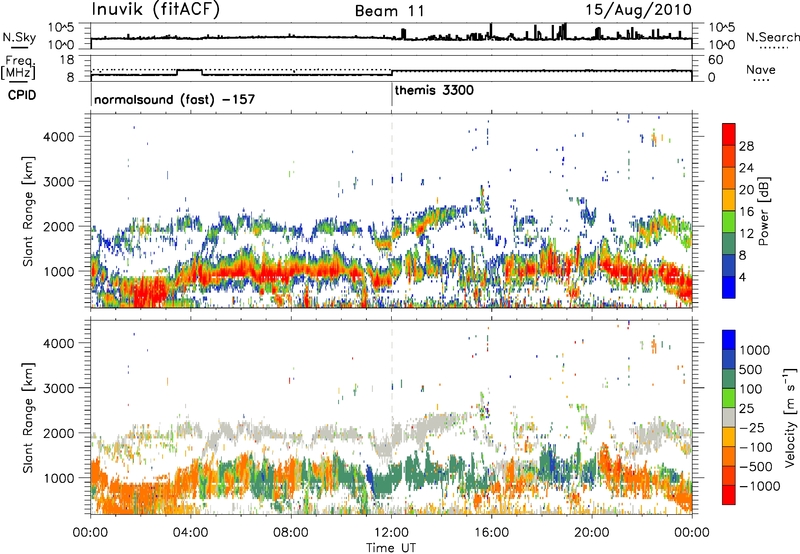The height and width of the screenshot is (554, 800).
Task: Click the '100' label on the Velocity scale
Action: 751,389
